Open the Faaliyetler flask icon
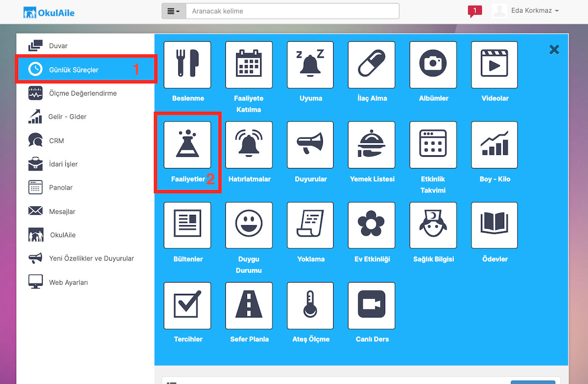Screen dimensions: 588x384 [188, 145]
